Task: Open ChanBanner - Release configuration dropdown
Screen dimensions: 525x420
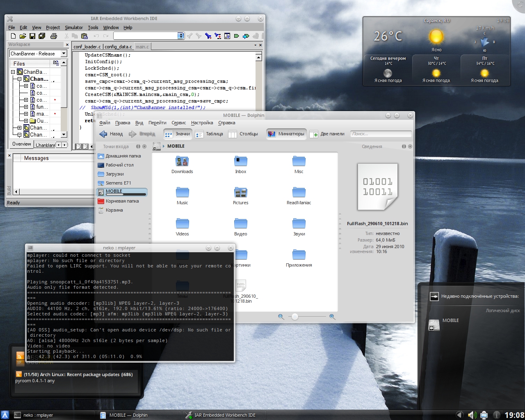Action: click(64, 54)
